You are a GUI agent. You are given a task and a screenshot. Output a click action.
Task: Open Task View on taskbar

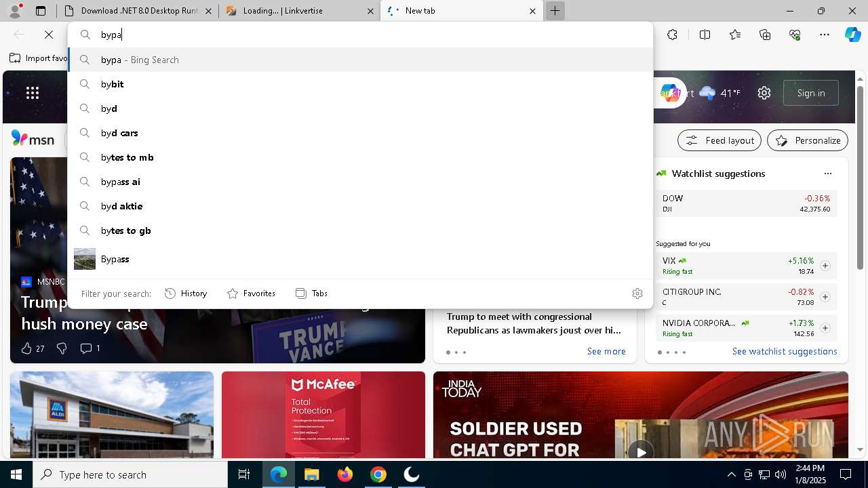coord(244,474)
